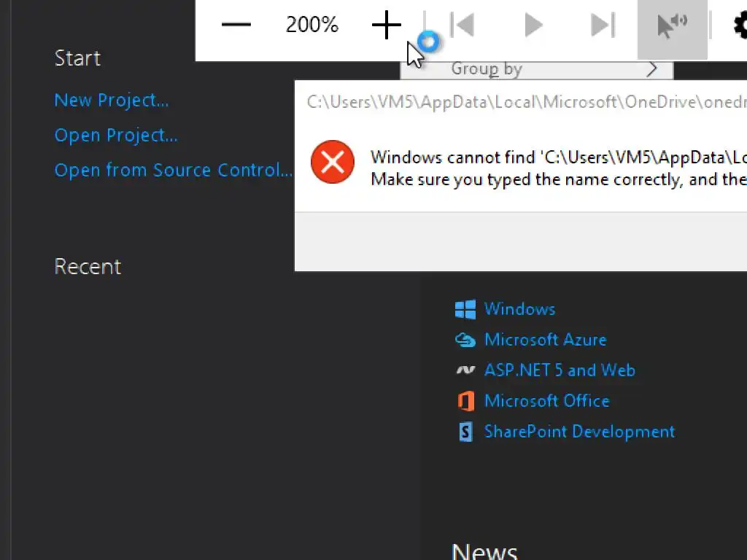Expand the Group by chevron
Screen dimensions: 747x560
(652, 69)
